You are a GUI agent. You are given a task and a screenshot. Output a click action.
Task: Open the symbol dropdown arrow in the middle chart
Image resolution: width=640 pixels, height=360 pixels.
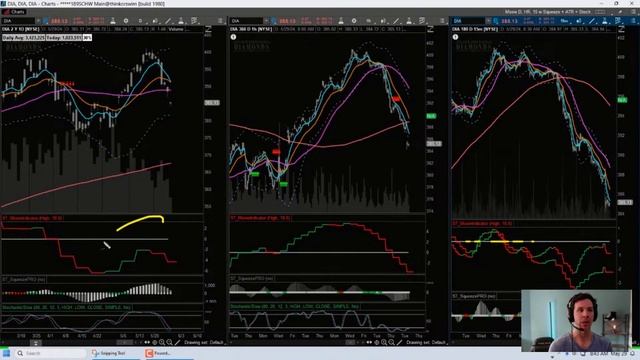point(266,21)
